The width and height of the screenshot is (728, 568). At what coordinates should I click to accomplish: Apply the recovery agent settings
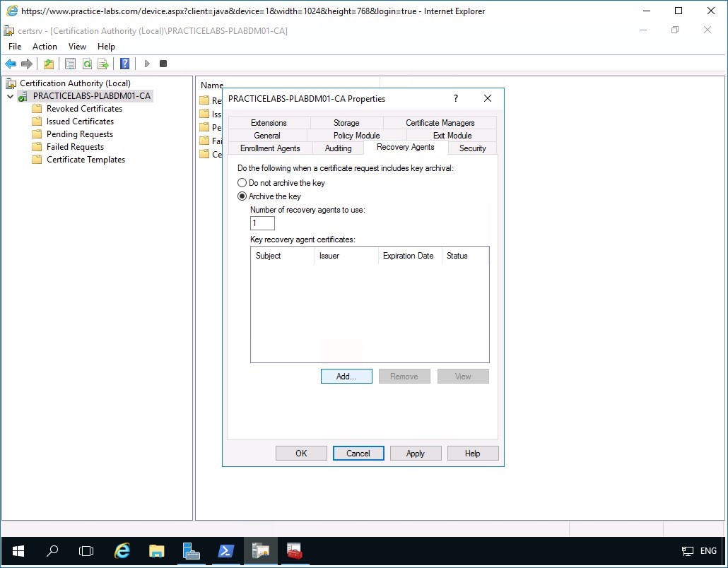pos(416,453)
